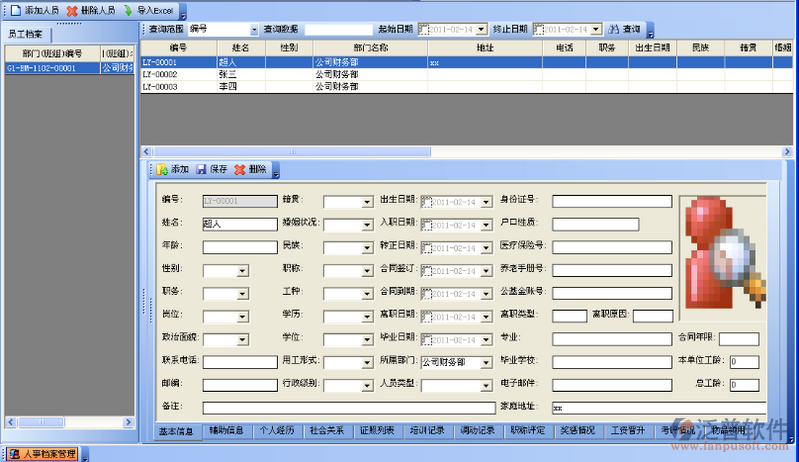Click 人事档案管理 in the bottom taskbar
Image resolution: width=799 pixels, height=462 pixels.
pyautogui.click(x=42, y=454)
